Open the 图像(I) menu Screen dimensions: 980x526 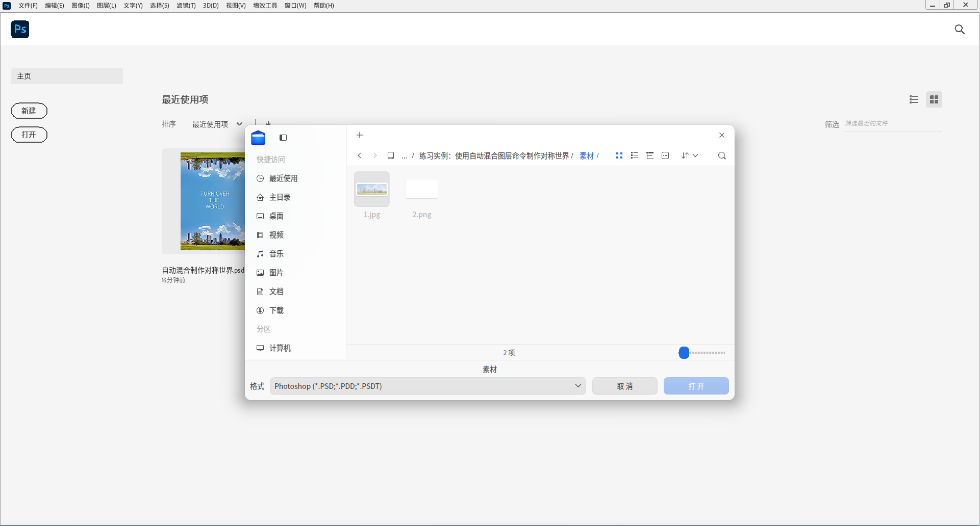click(x=81, y=6)
